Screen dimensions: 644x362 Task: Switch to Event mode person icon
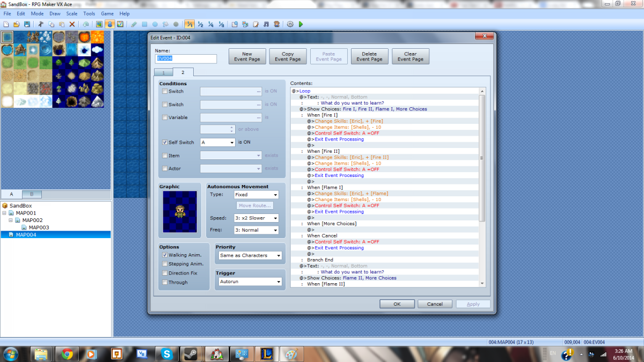109,24
